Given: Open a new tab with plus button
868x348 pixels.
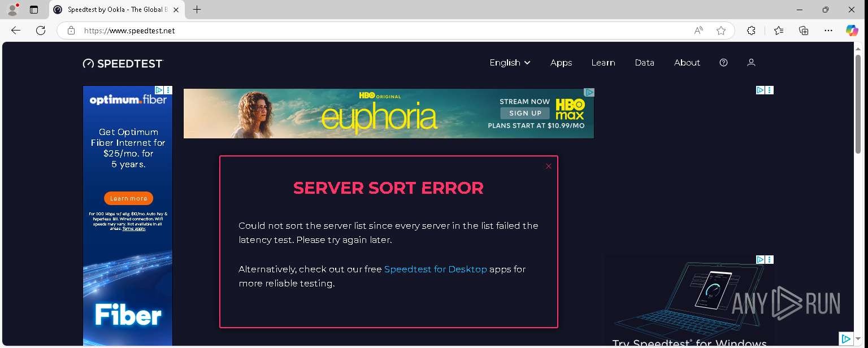Looking at the screenshot, I should pyautogui.click(x=197, y=10).
